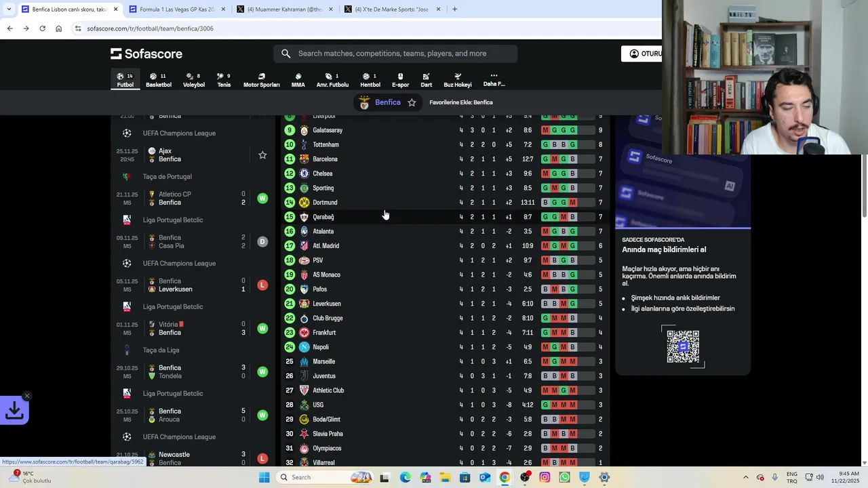Screen dimensions: 868x488
Task: Switch to Formula 1 Las Vegas GP tab
Action: tap(176, 9)
